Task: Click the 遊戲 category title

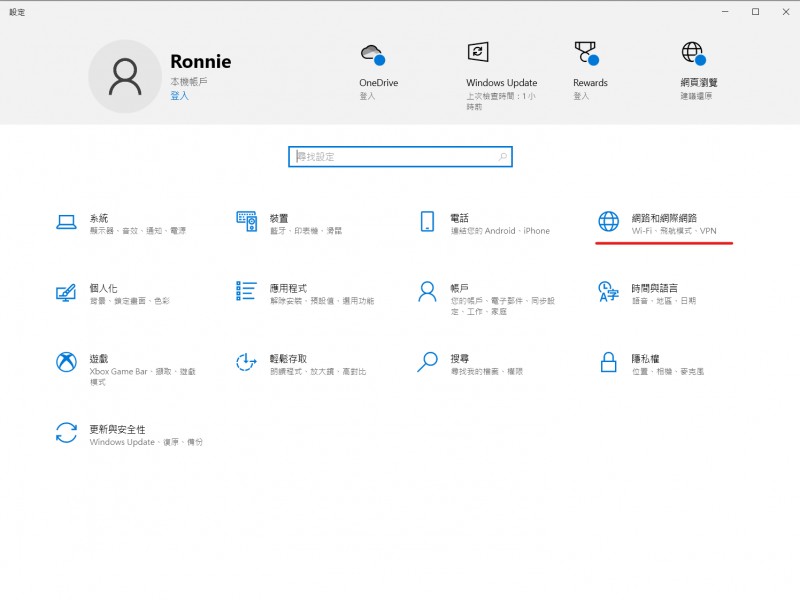Action: [99, 359]
